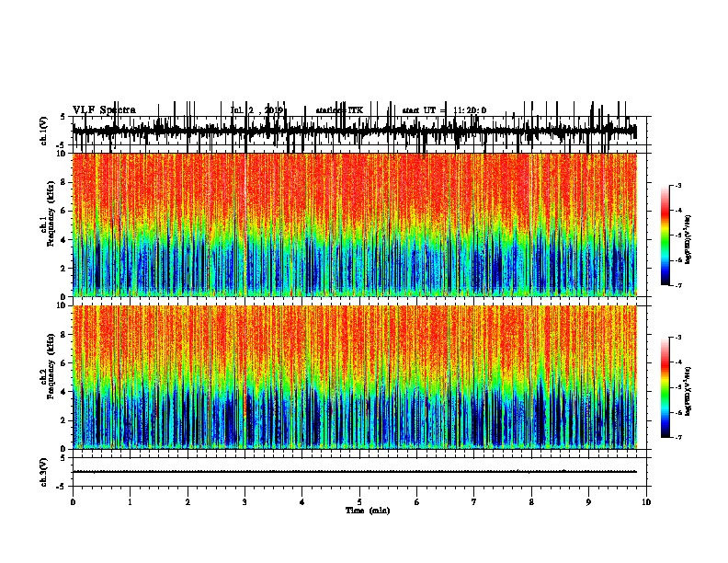Click the '1' tick on time axis
Screen dimensions: 728x563
[x=130, y=502]
